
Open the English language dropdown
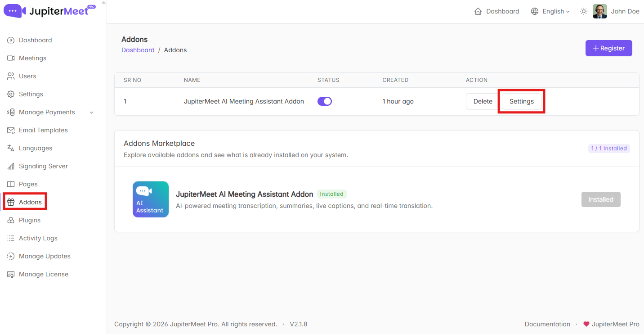click(556, 11)
